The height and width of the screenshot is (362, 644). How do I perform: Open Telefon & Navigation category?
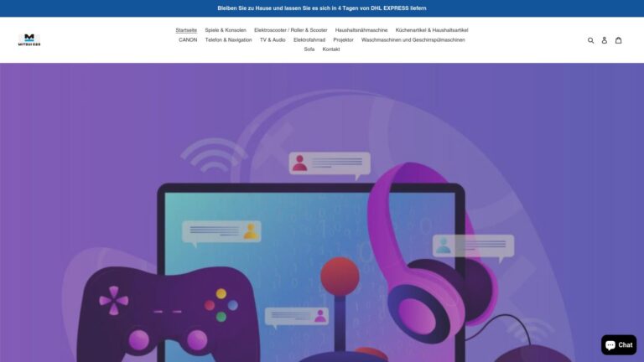tap(228, 39)
